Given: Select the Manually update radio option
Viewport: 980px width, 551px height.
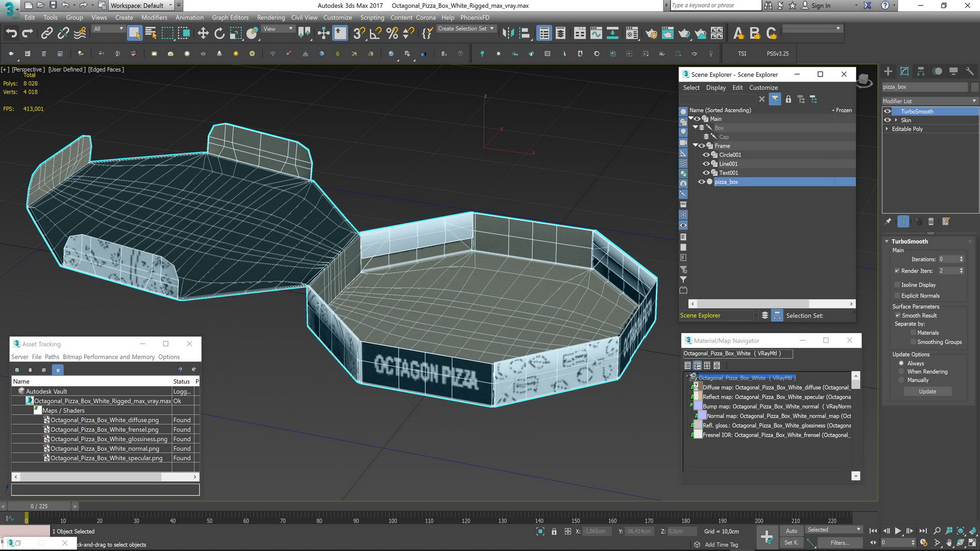Looking at the screenshot, I should [901, 380].
